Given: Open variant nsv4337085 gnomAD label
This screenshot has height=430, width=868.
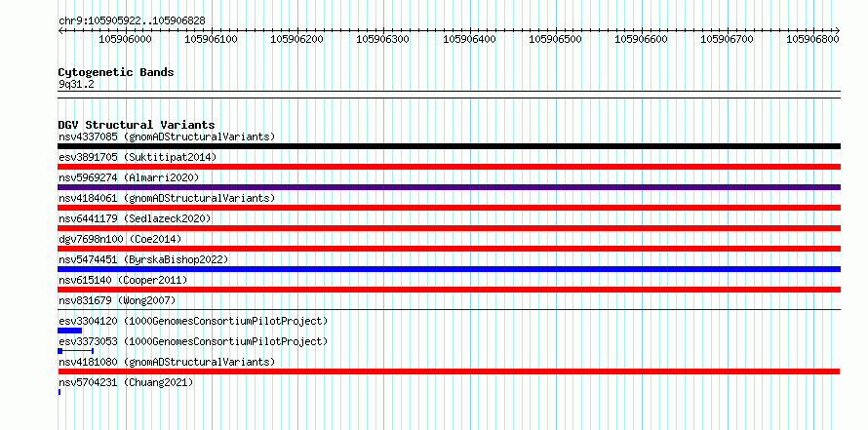Looking at the screenshot, I should tap(167, 137).
